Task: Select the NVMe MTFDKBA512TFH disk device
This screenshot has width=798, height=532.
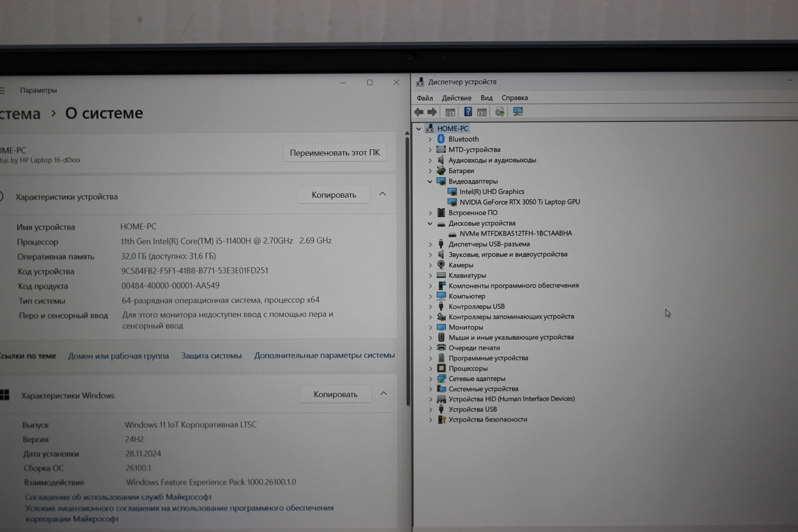Action: tap(515, 233)
